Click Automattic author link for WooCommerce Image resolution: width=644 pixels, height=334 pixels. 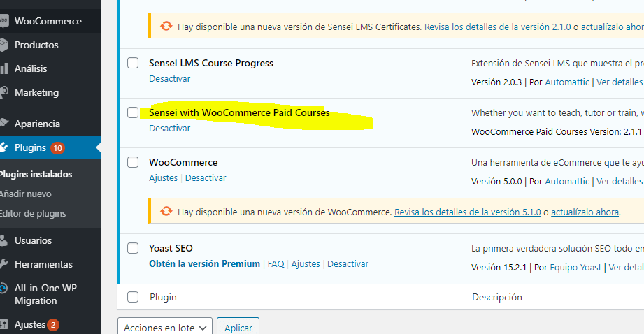[567, 182]
